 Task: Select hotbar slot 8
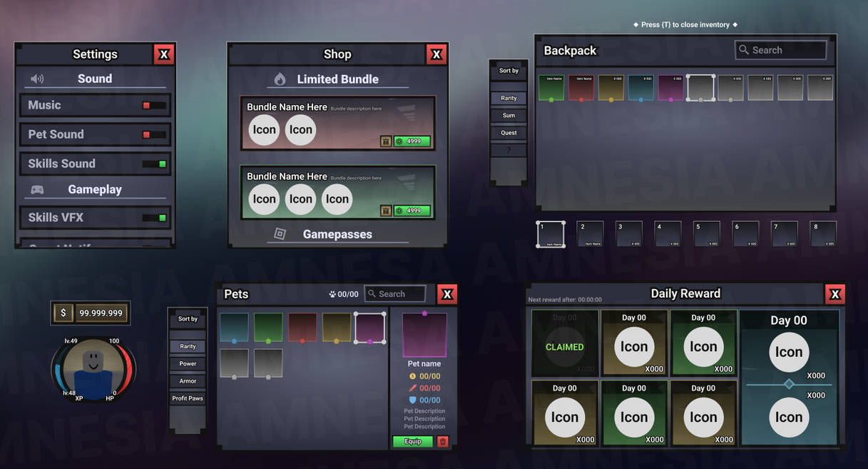point(823,234)
